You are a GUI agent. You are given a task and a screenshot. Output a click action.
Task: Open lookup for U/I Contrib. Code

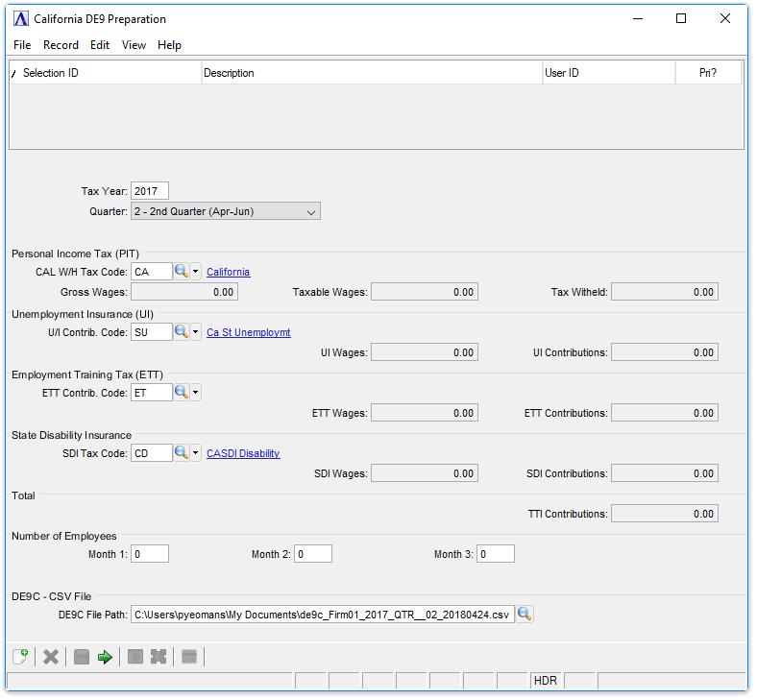[182, 333]
